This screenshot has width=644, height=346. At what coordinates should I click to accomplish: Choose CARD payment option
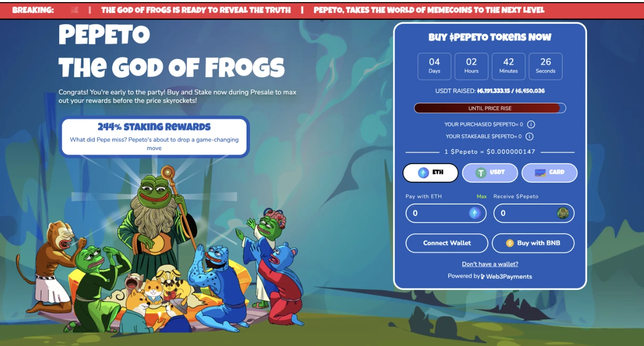click(x=549, y=173)
